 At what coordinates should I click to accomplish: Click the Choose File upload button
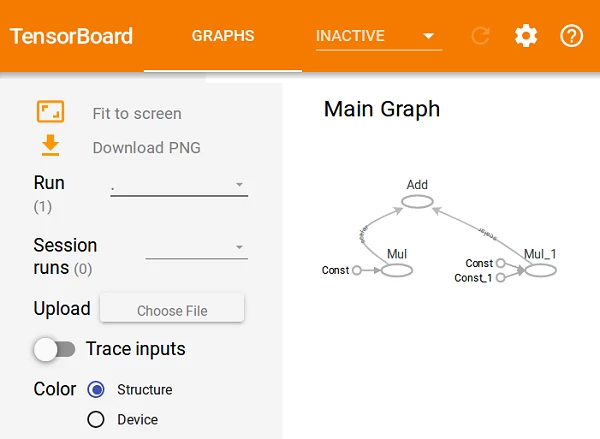point(172,310)
